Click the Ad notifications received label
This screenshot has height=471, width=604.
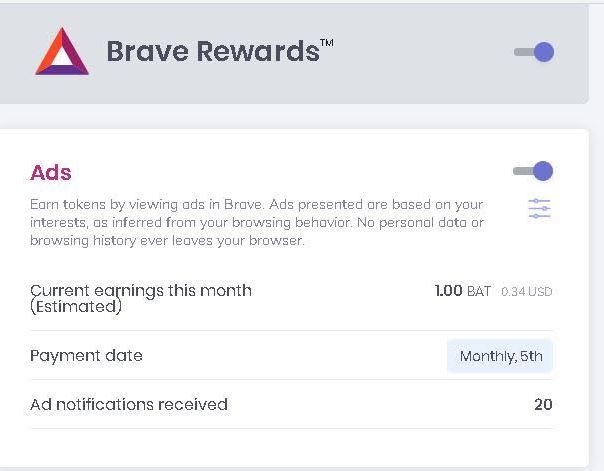click(x=129, y=404)
